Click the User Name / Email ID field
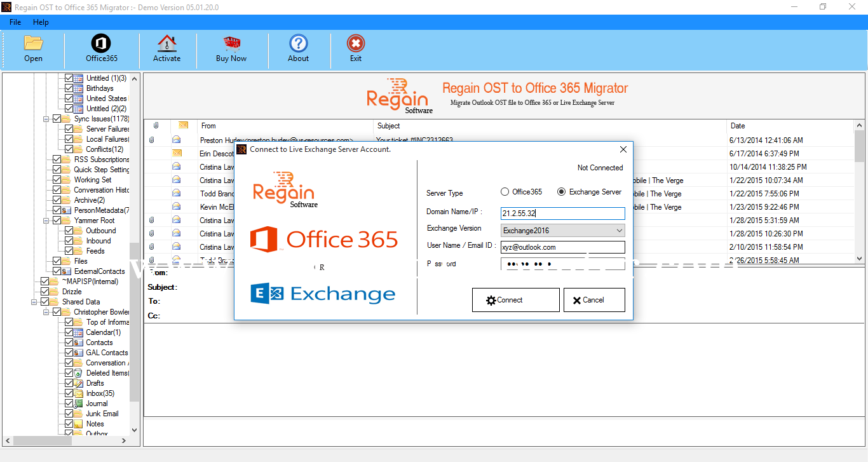This screenshot has height=462, width=868. [562, 247]
